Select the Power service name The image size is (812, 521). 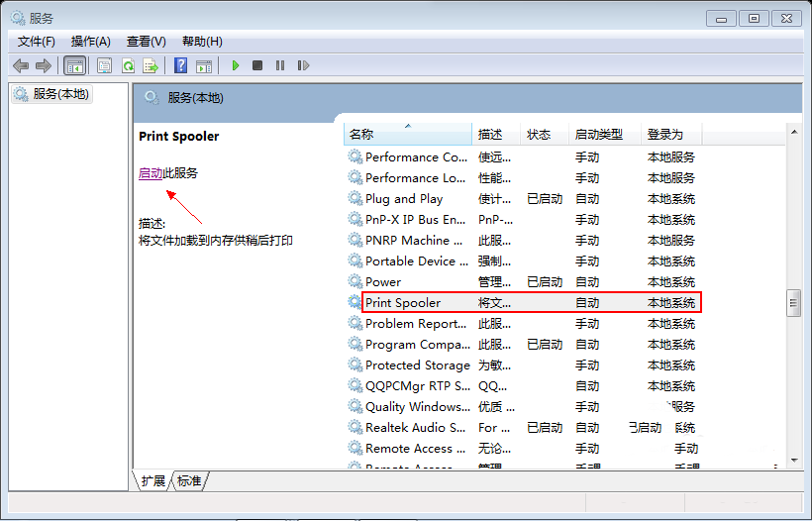pos(383,281)
